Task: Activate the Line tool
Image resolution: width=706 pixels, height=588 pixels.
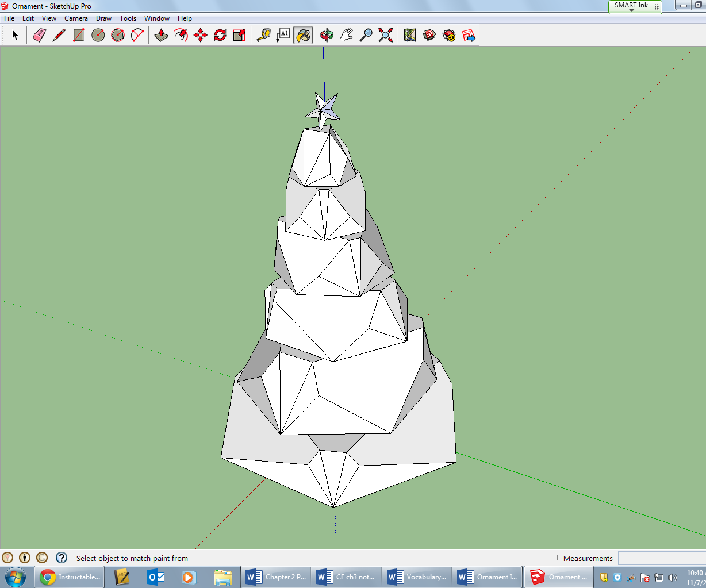Action: pos(59,35)
